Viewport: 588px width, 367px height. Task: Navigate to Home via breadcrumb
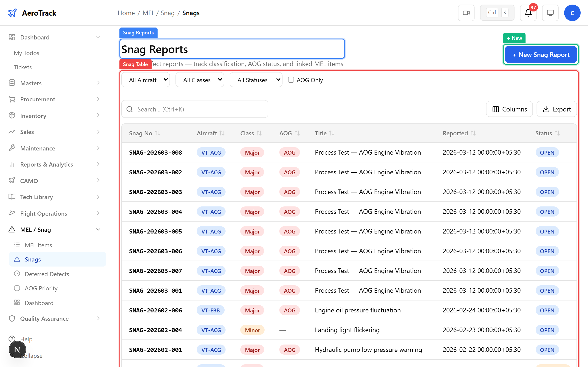click(x=126, y=13)
